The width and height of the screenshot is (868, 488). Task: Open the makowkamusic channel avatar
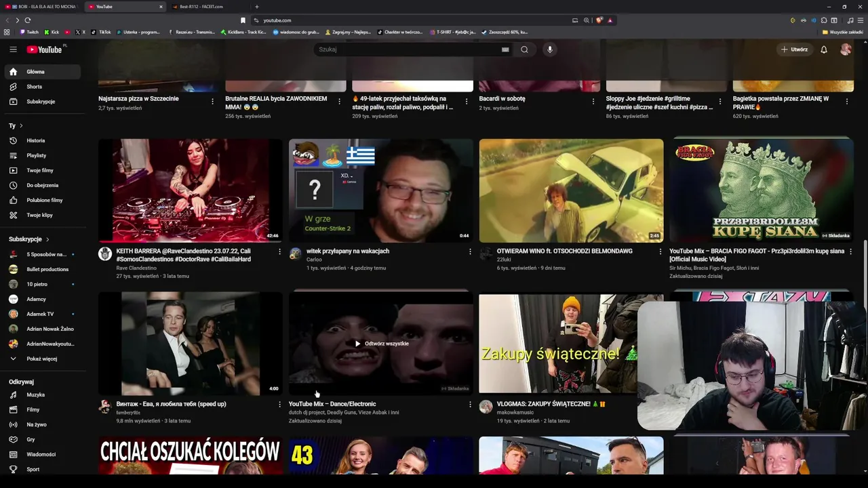coord(486,407)
